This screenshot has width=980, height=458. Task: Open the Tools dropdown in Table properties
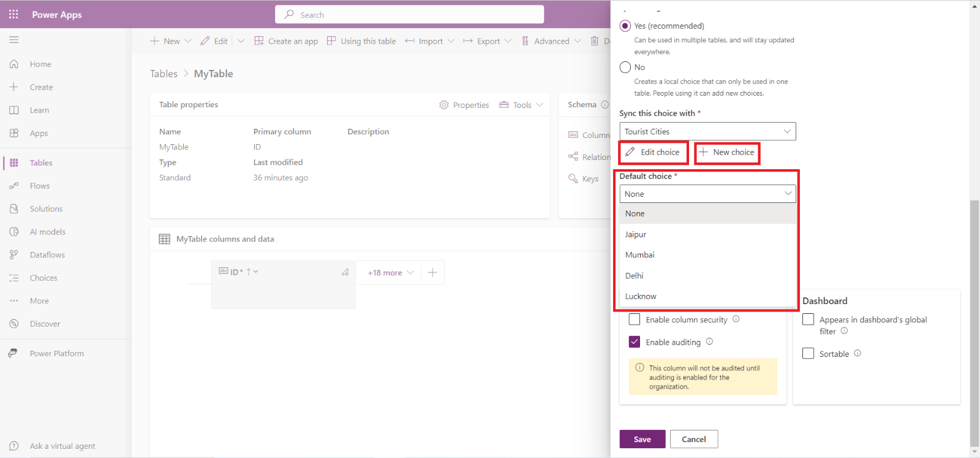[x=521, y=105]
